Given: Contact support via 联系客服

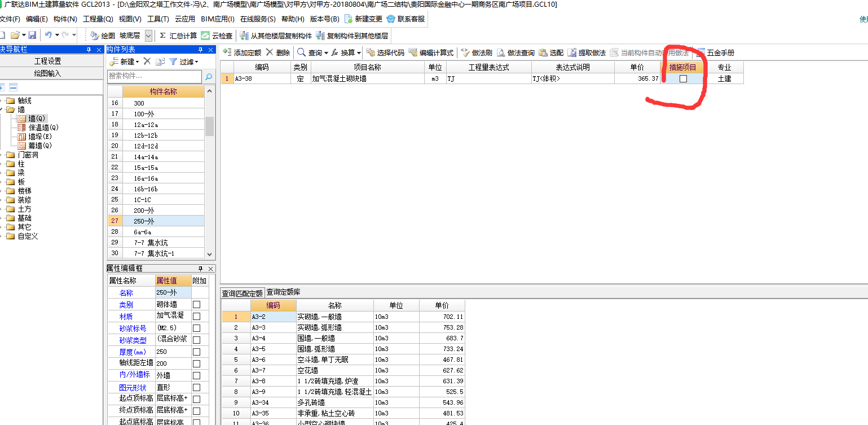Looking at the screenshot, I should (406, 19).
